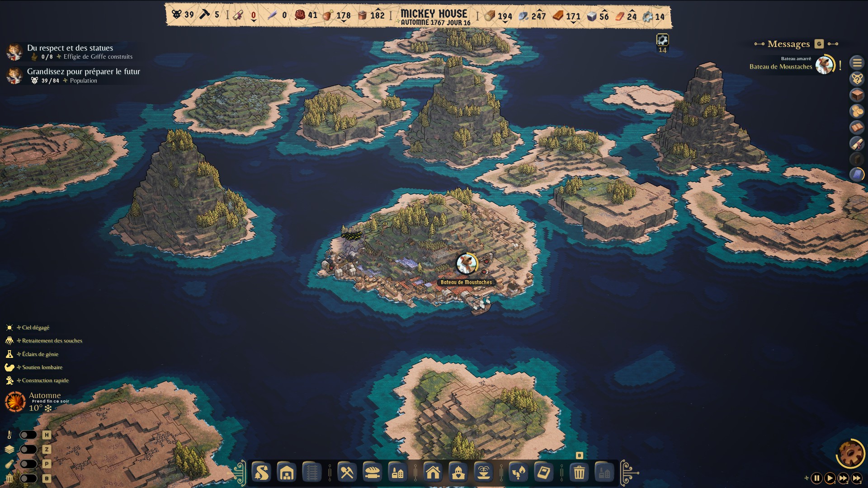Open the 'Du respect et des statues' quest
This screenshot has height=488, width=868.
(x=70, y=48)
